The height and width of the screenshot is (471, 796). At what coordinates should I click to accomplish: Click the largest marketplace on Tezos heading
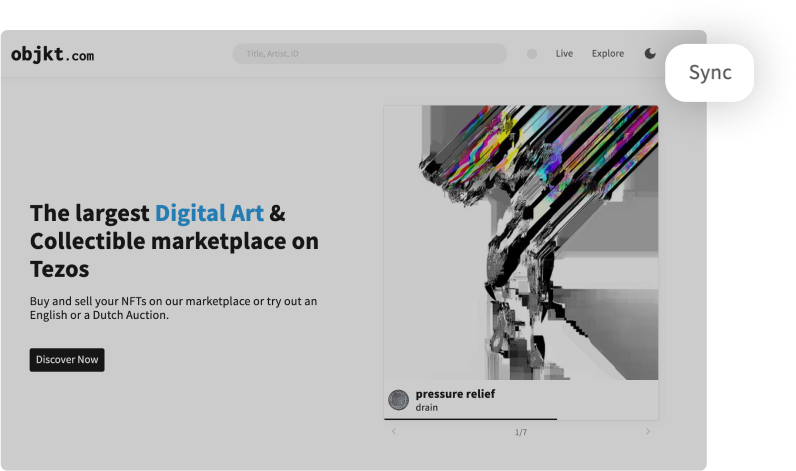[x=174, y=241]
